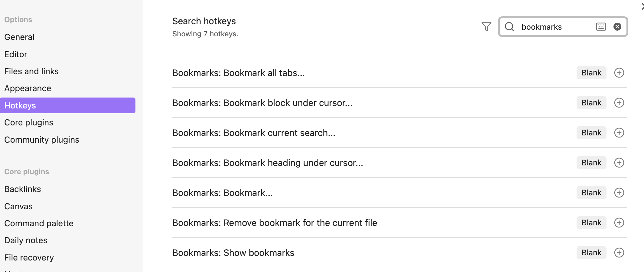
Task: Click the search-by-hotkey keyboard icon
Action: tap(601, 27)
